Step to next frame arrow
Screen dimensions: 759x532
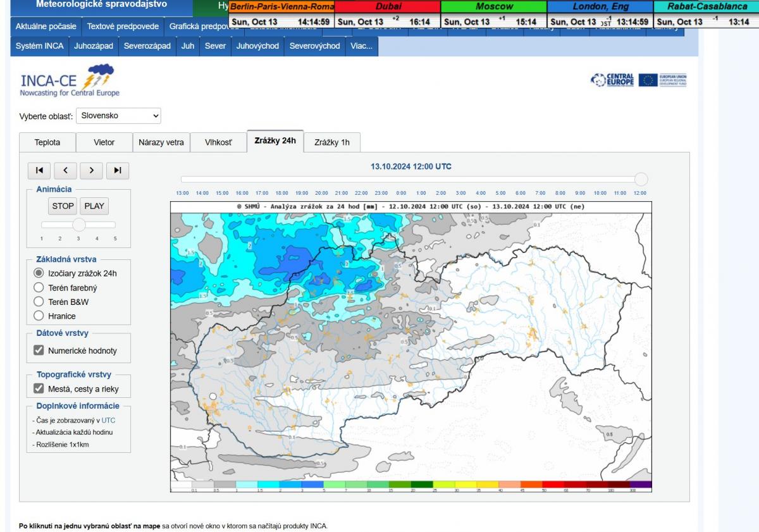coord(91,170)
